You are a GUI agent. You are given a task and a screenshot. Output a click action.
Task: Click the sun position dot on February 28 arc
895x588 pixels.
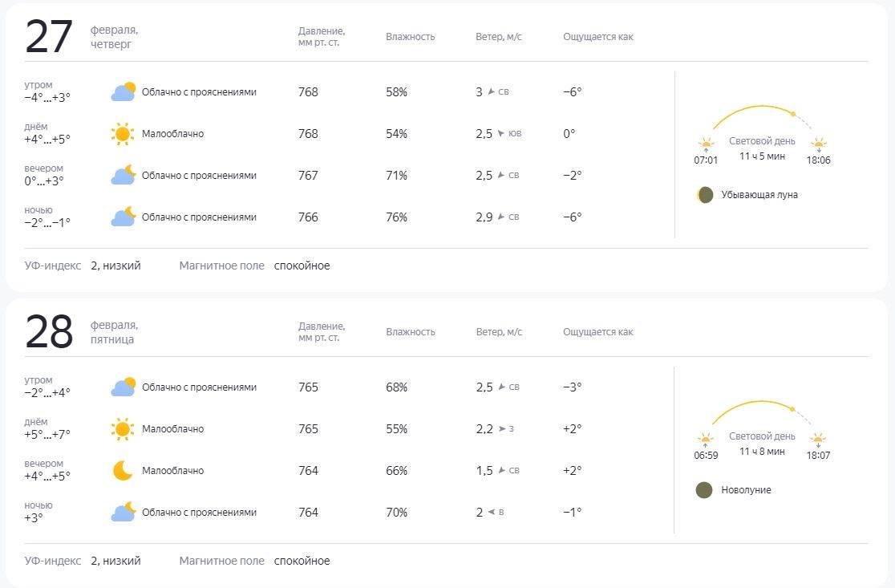coord(792,409)
